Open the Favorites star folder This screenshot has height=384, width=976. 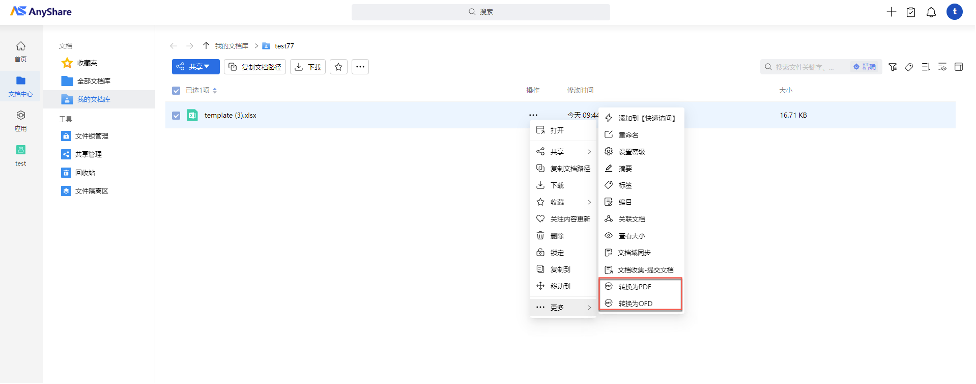coord(80,63)
